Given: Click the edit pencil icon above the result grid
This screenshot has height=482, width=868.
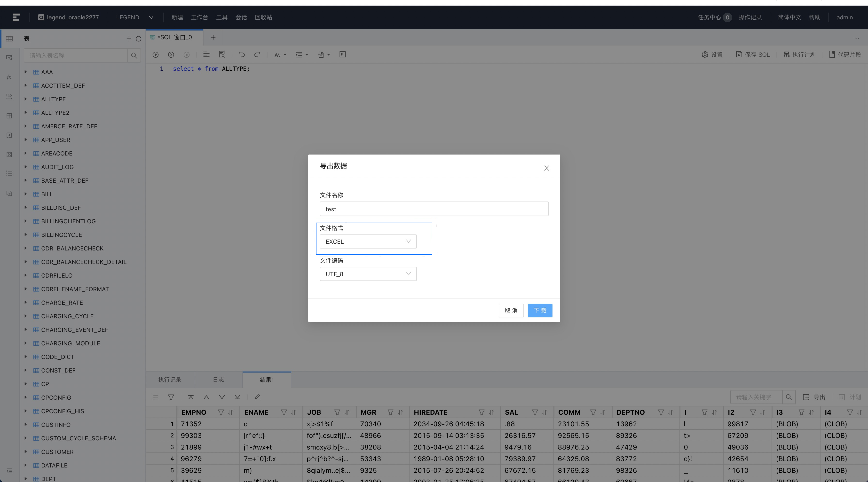Looking at the screenshot, I should tap(257, 397).
